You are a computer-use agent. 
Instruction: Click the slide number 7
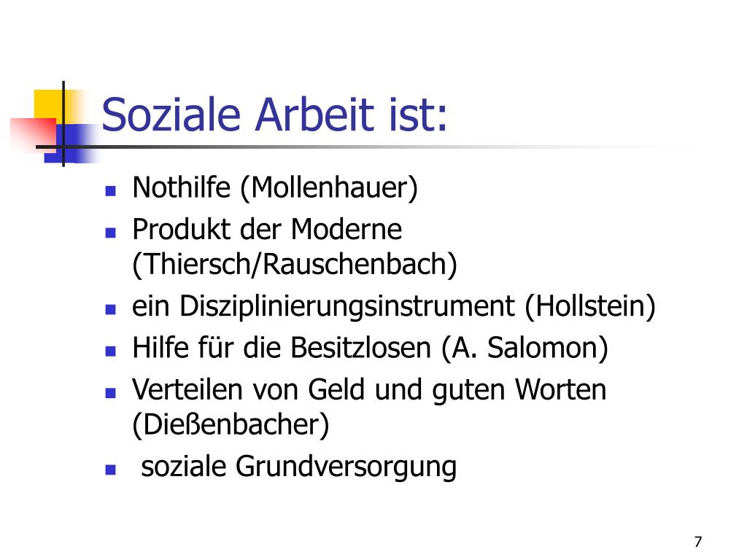pos(698,542)
